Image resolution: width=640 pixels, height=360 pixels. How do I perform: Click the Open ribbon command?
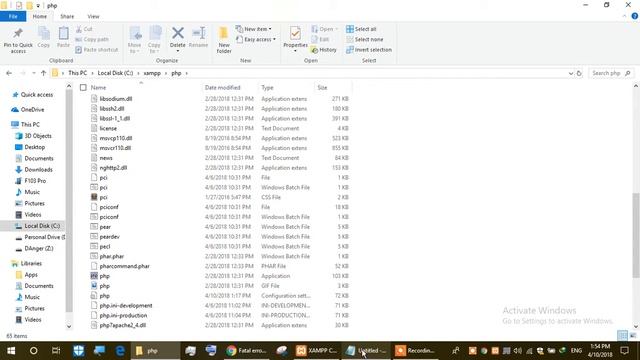(324, 29)
